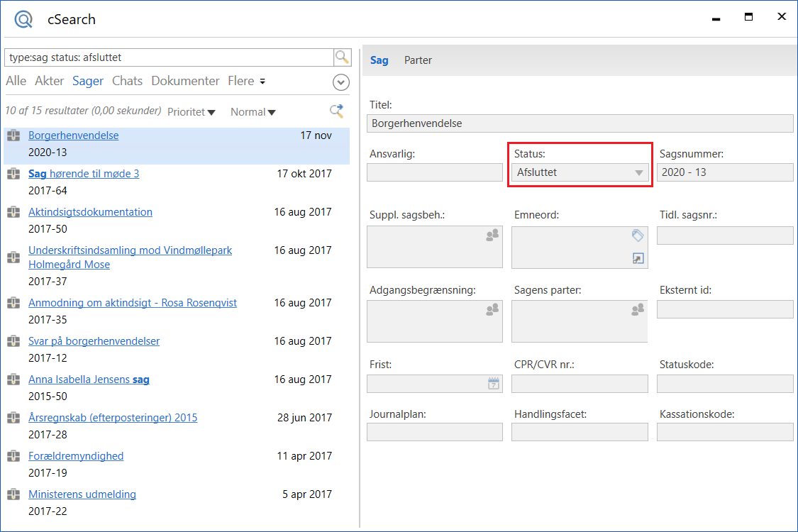The width and height of the screenshot is (798, 532).
Task: Click the search query input field
Action: 169,57
